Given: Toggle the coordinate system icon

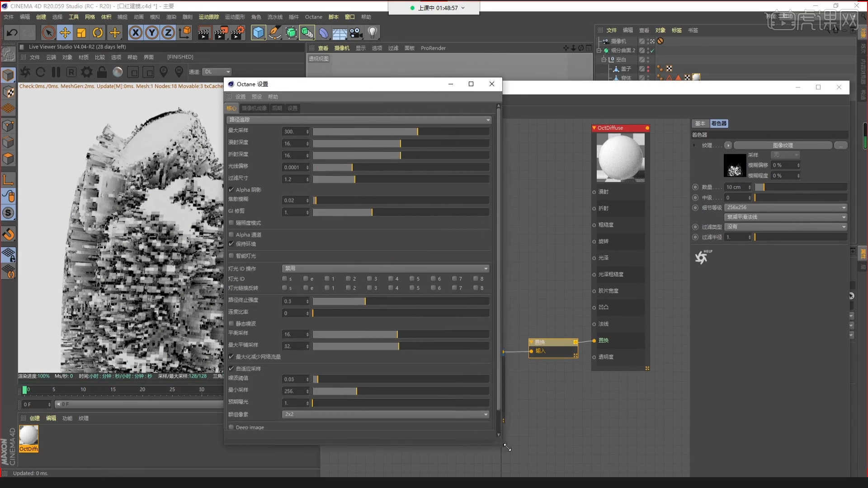Looking at the screenshot, I should click(185, 33).
